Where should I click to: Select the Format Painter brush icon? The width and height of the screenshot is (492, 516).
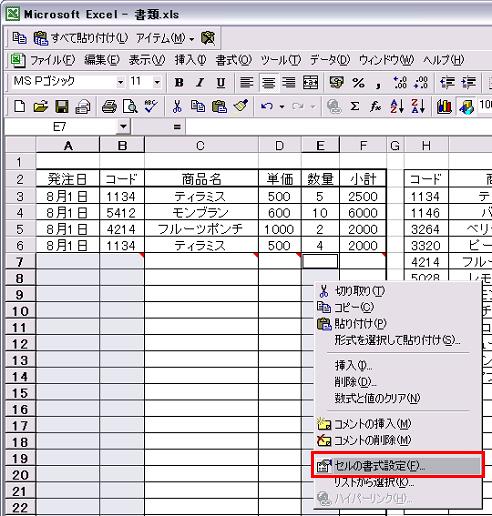tap(241, 107)
